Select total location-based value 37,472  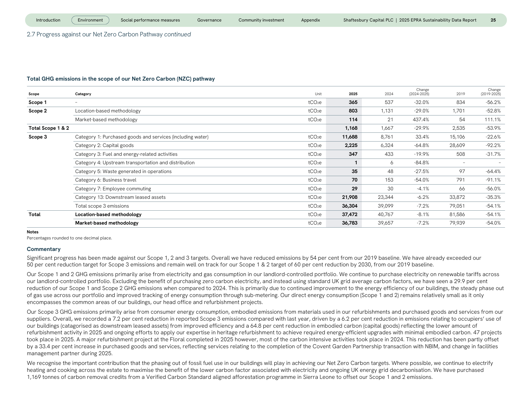click(350, 215)
